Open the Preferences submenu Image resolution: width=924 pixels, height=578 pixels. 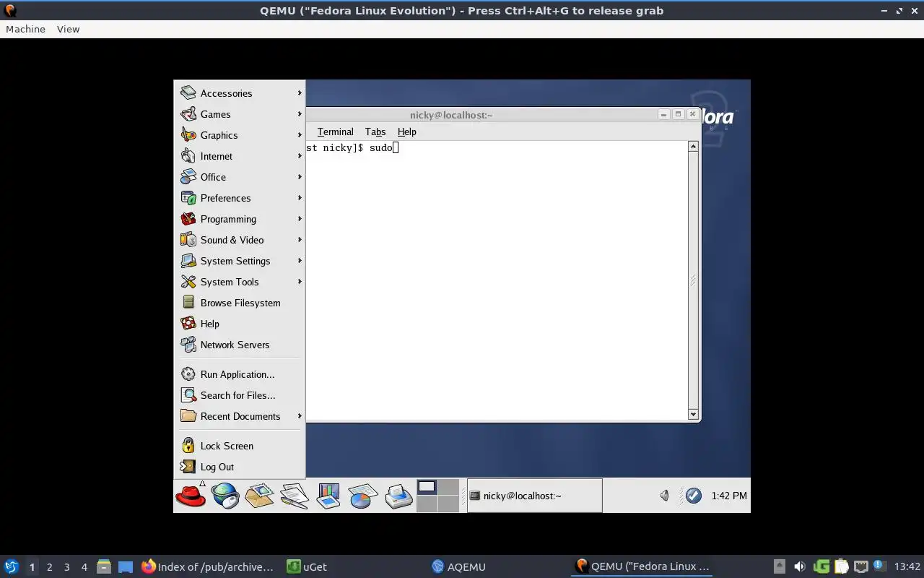coord(240,198)
